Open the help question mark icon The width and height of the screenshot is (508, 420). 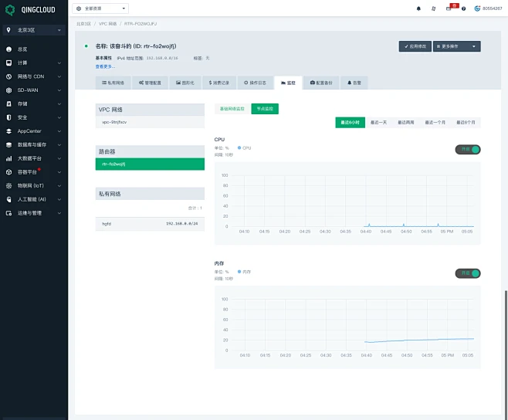click(x=463, y=8)
